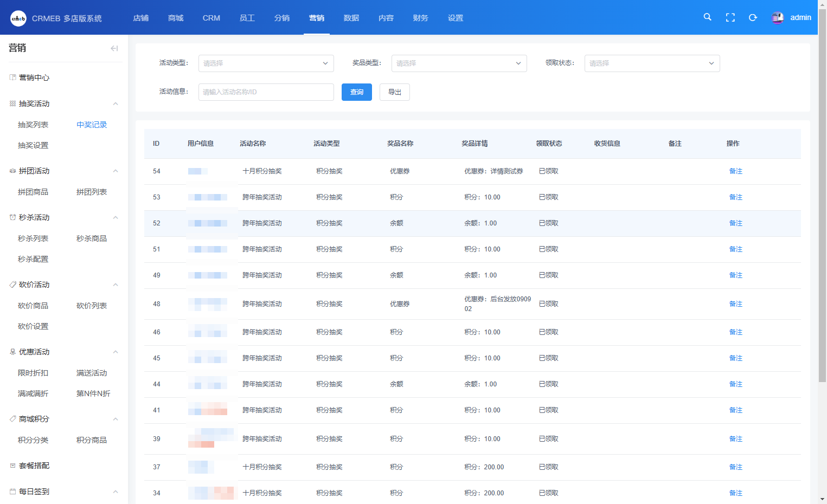
Task: Click the admin avatar icon
Action: (x=777, y=18)
